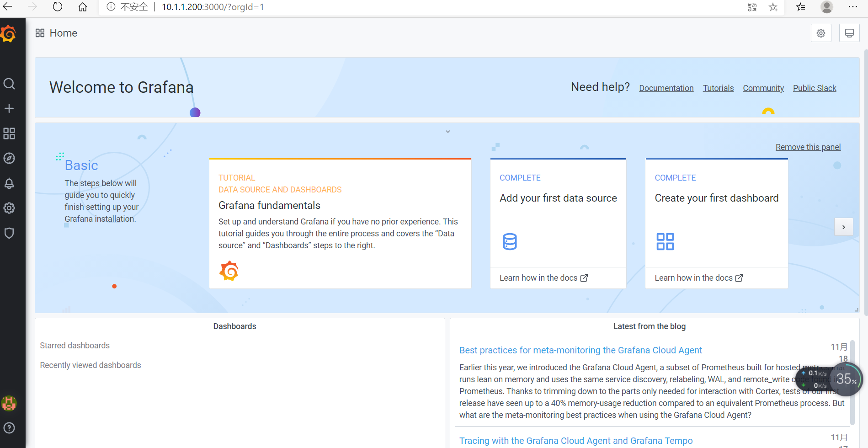Click Latest from the blog panel title

click(x=650, y=326)
